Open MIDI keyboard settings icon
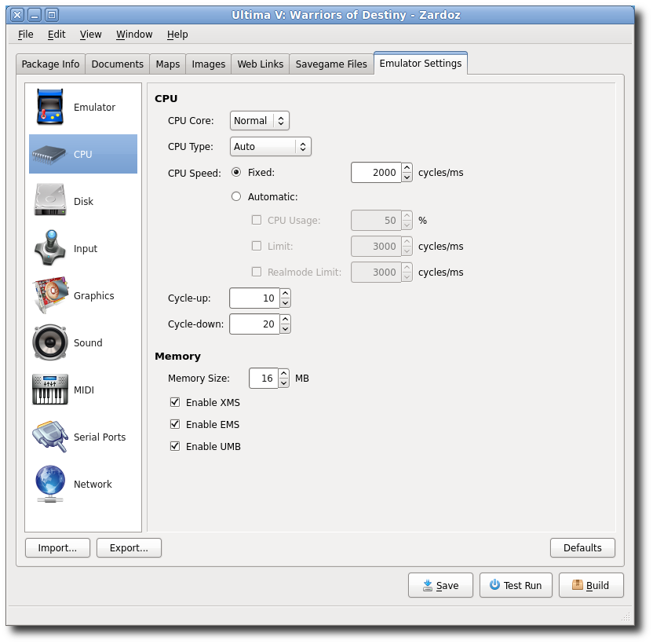The image size is (653, 644). point(49,390)
